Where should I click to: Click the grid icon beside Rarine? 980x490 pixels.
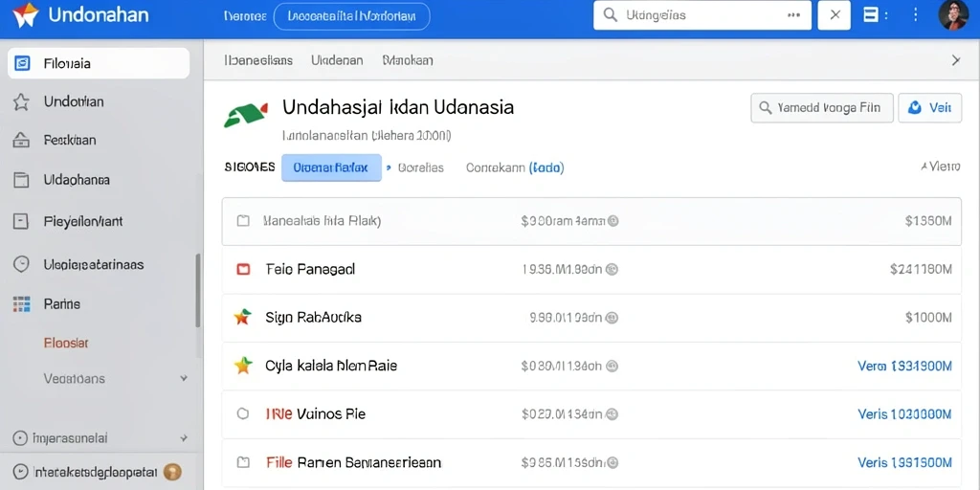coord(21,304)
